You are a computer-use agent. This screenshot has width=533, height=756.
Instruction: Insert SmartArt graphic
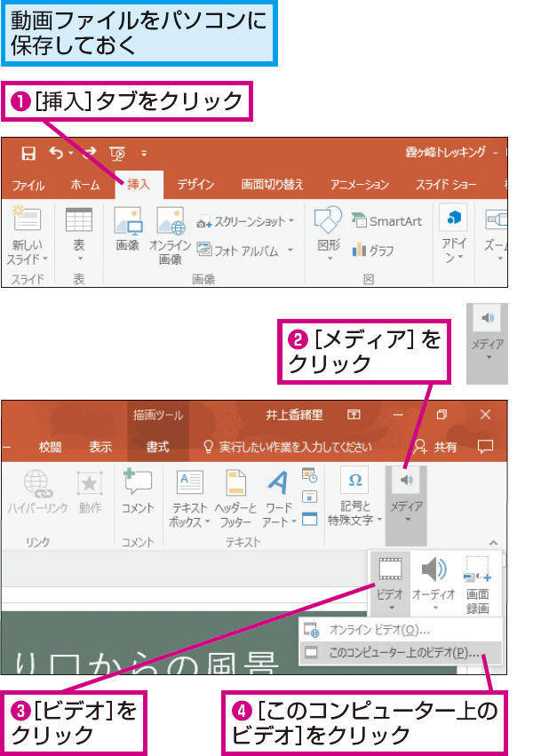(386, 221)
